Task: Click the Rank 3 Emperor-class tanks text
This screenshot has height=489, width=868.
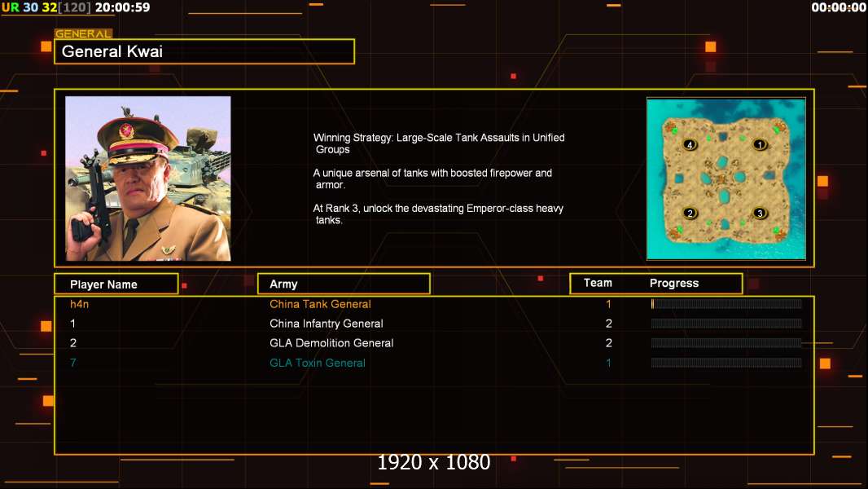Action: [438, 214]
